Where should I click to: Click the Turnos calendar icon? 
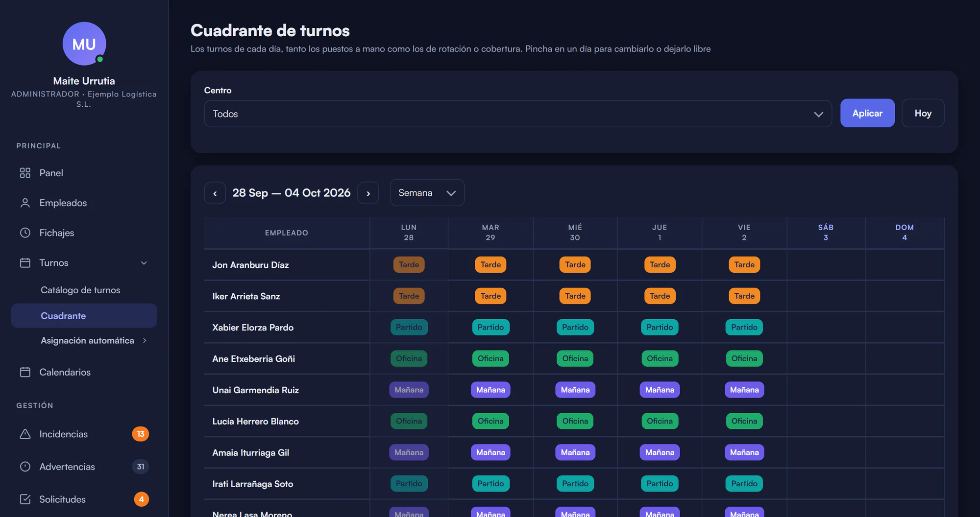tap(25, 262)
